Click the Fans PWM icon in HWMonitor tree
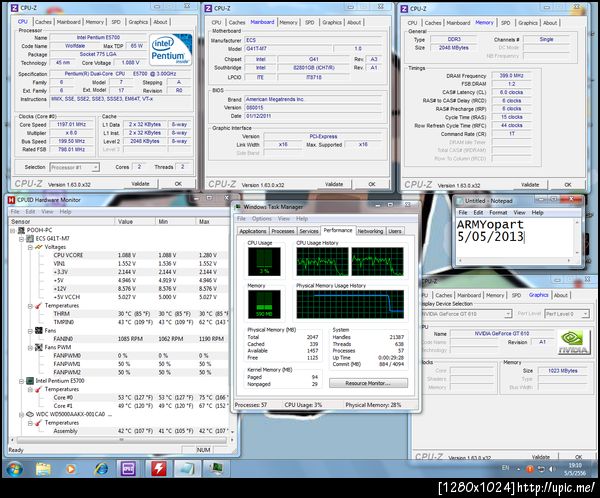This screenshot has height=498, width=600. click(39, 347)
